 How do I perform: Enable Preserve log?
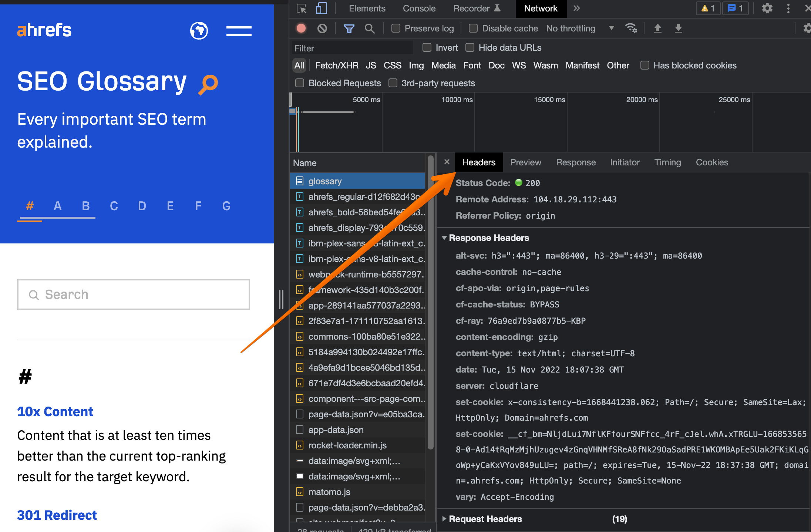point(396,28)
